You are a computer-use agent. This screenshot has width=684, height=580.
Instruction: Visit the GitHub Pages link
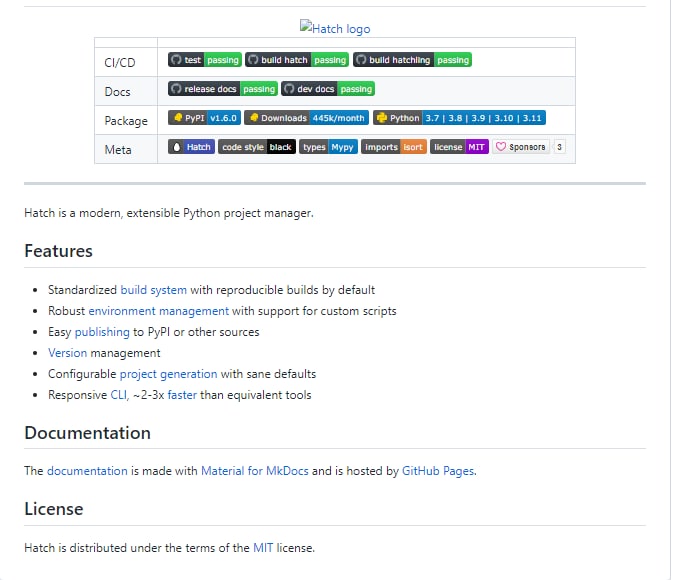click(x=438, y=470)
